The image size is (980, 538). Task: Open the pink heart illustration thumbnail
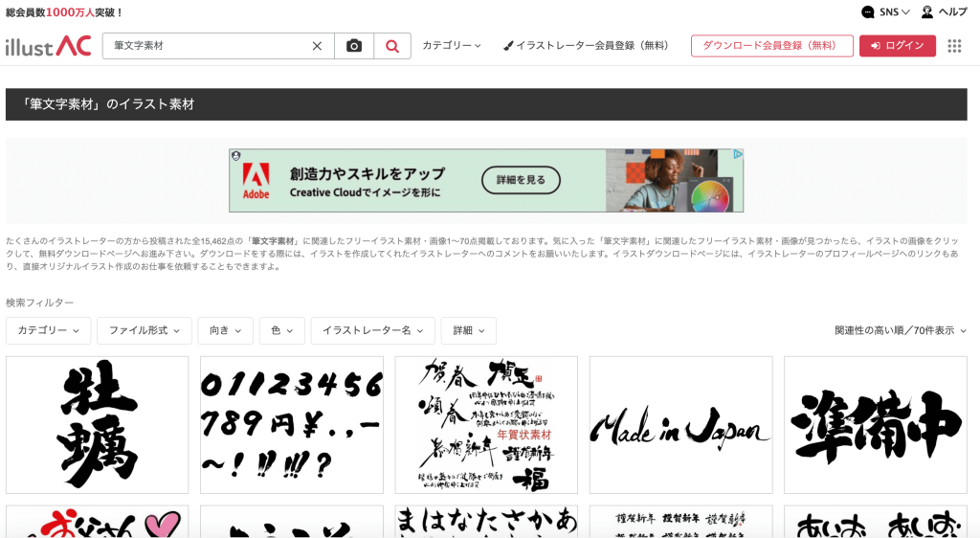point(97,522)
